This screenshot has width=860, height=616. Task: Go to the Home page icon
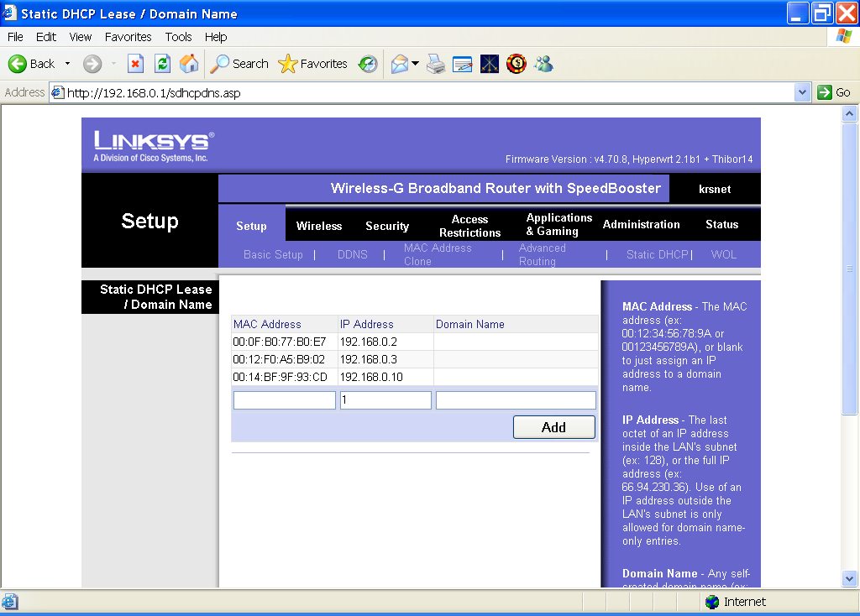(189, 64)
